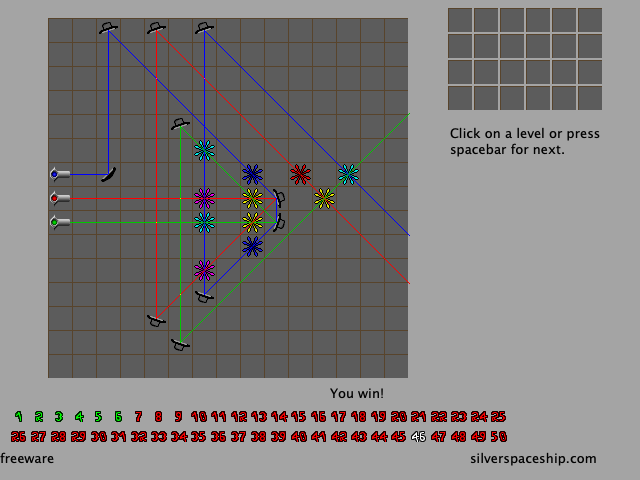The width and height of the screenshot is (640, 480).
Task: Click the topmost cyan flower target
Action: [x=204, y=150]
